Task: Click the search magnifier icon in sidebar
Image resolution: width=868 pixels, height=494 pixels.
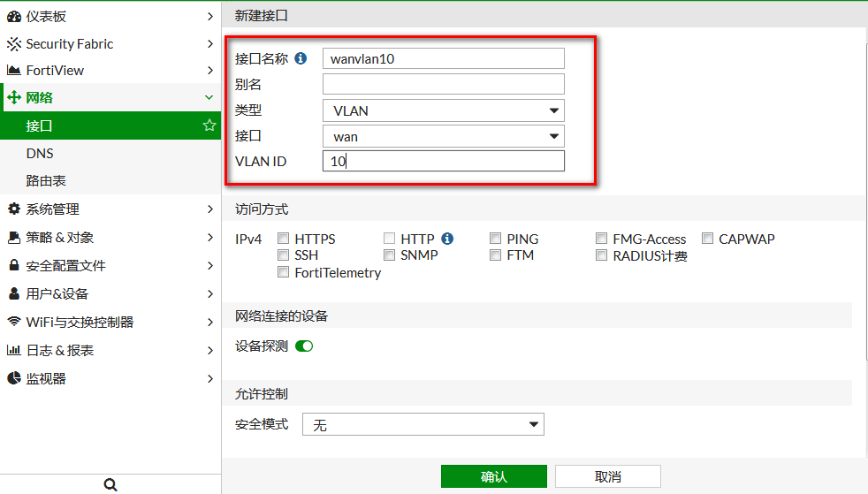Action: (110, 484)
